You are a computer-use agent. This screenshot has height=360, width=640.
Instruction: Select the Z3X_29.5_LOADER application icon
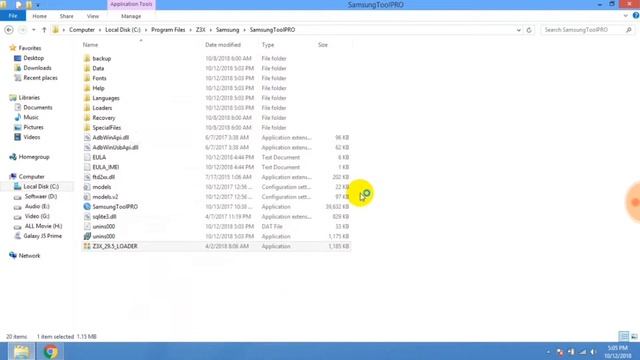coord(87,246)
